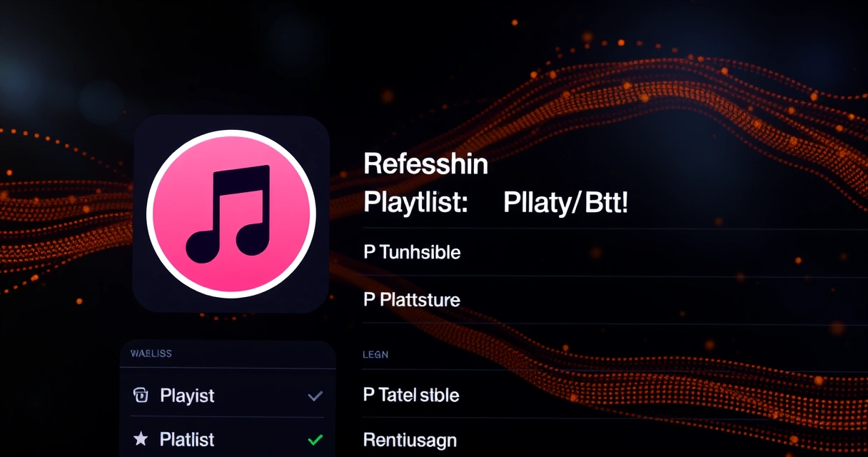Click the Playtlist: field label
868x457 pixels.
click(415, 204)
